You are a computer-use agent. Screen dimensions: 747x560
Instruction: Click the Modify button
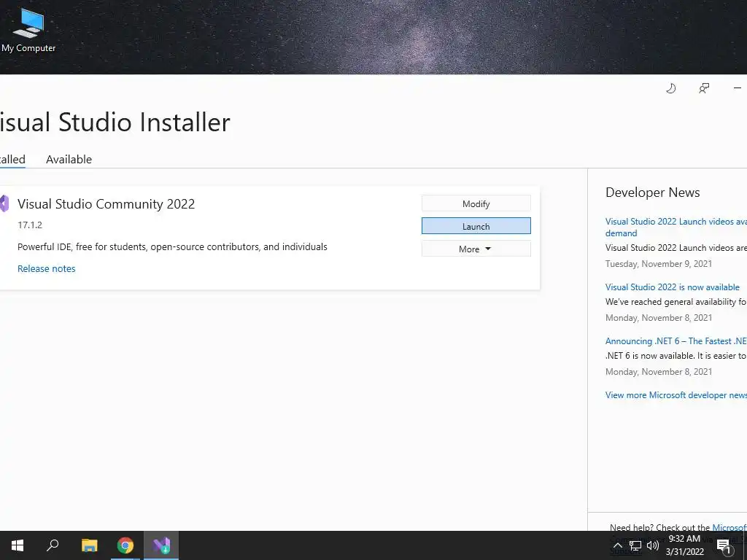tap(476, 203)
